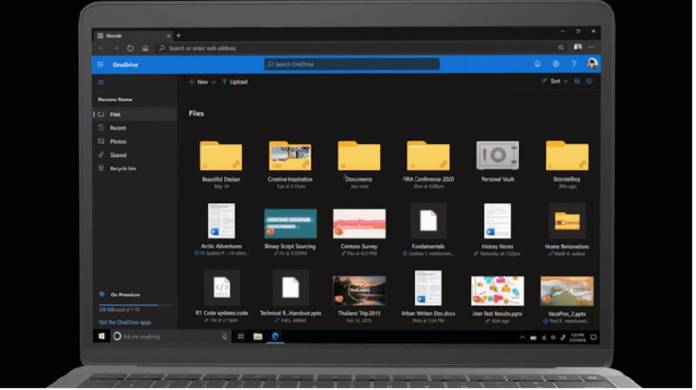Expand the Sort dropdown
Image resolution: width=696 pixels, height=390 pixels.
[x=555, y=82]
